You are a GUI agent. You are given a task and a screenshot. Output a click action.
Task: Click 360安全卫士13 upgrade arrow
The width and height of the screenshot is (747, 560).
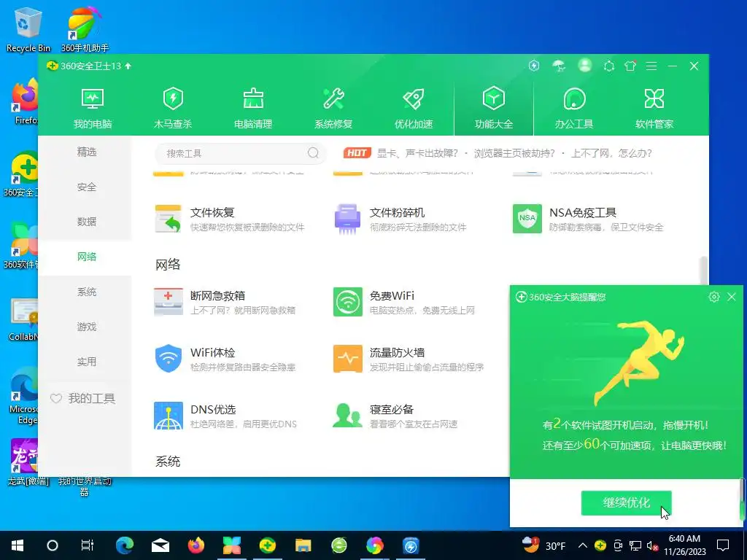(128, 66)
